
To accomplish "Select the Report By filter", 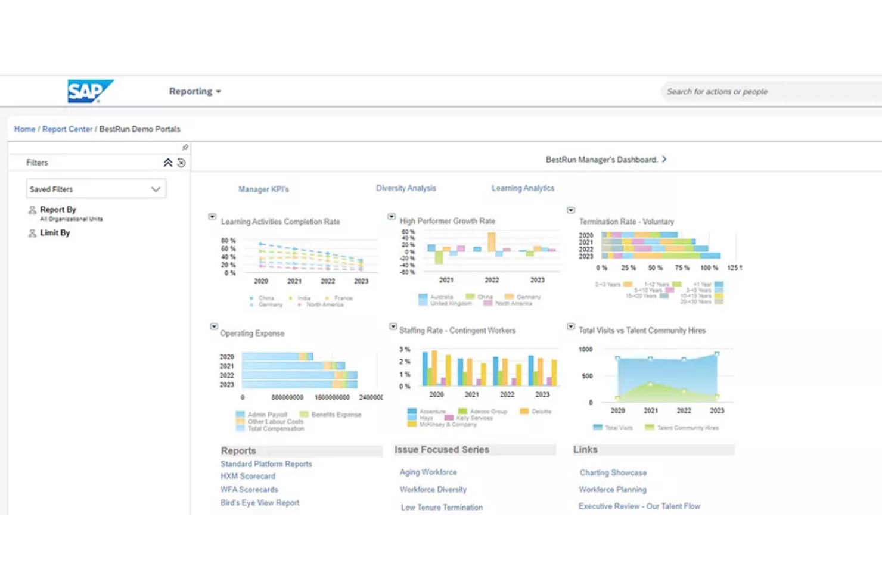I will pyautogui.click(x=58, y=210).
